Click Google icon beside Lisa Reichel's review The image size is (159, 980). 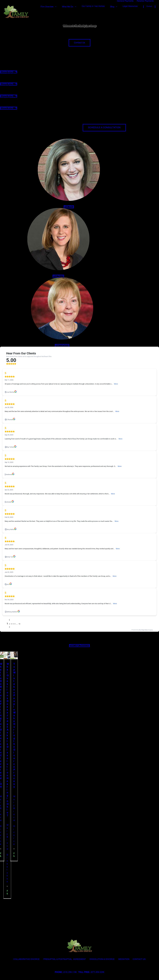(16, 392)
